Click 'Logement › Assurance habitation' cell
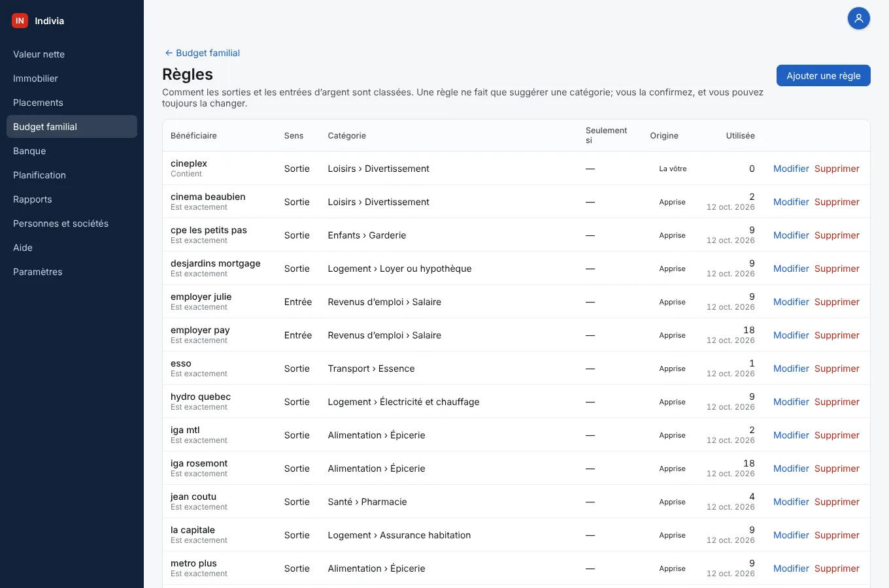This screenshot has height=588, width=889. point(399,535)
